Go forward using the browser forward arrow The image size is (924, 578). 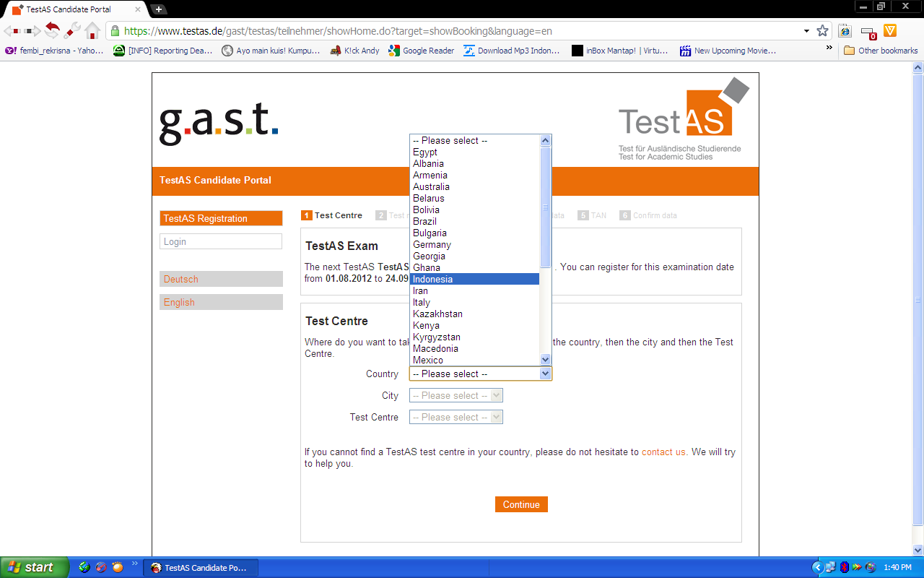32,31
